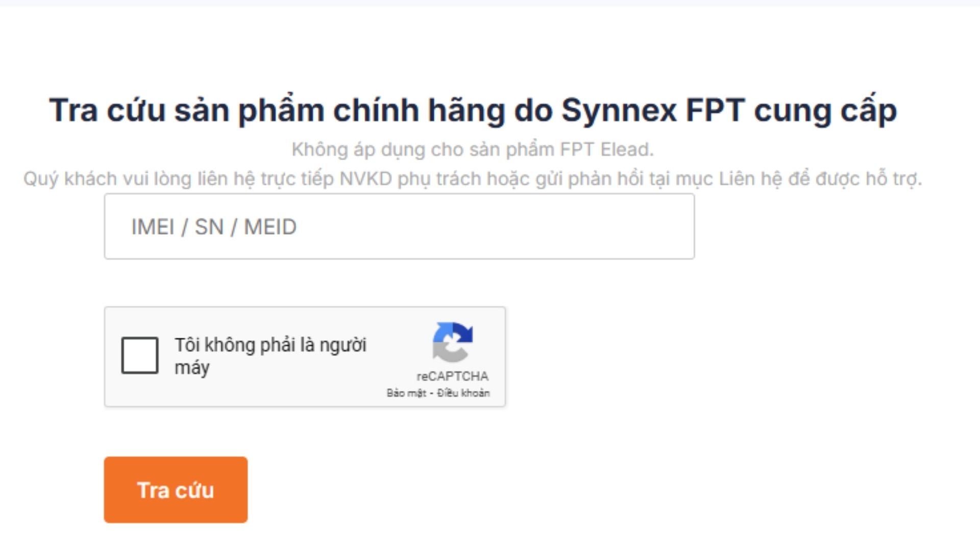
Task: Click the page heading 'Tra cứu sản phẩm chính hãng'
Action: 277,110
